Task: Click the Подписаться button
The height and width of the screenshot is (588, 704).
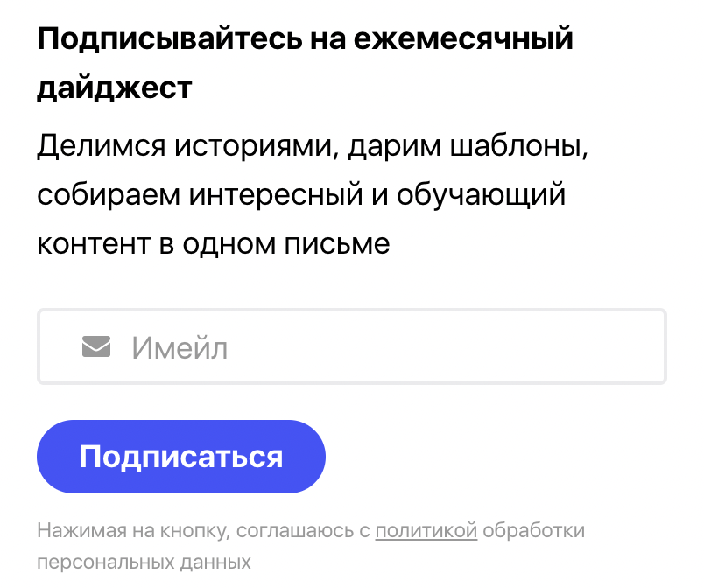Action: pos(181,457)
